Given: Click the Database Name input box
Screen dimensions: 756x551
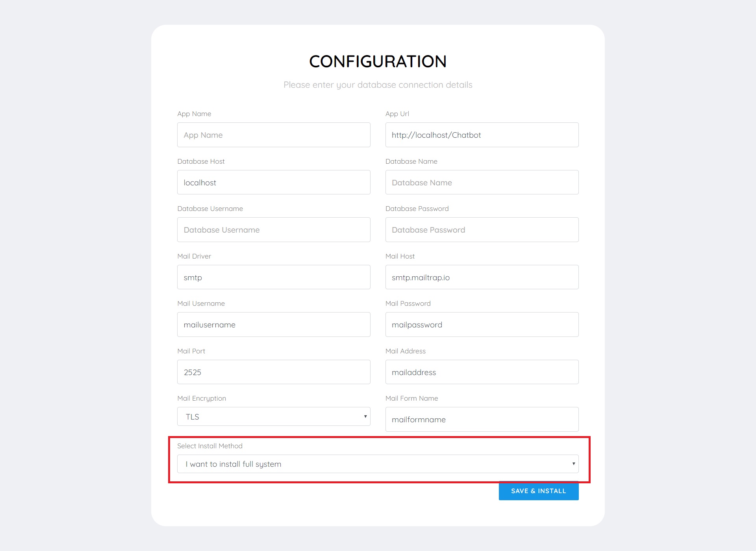Looking at the screenshot, I should tap(482, 182).
